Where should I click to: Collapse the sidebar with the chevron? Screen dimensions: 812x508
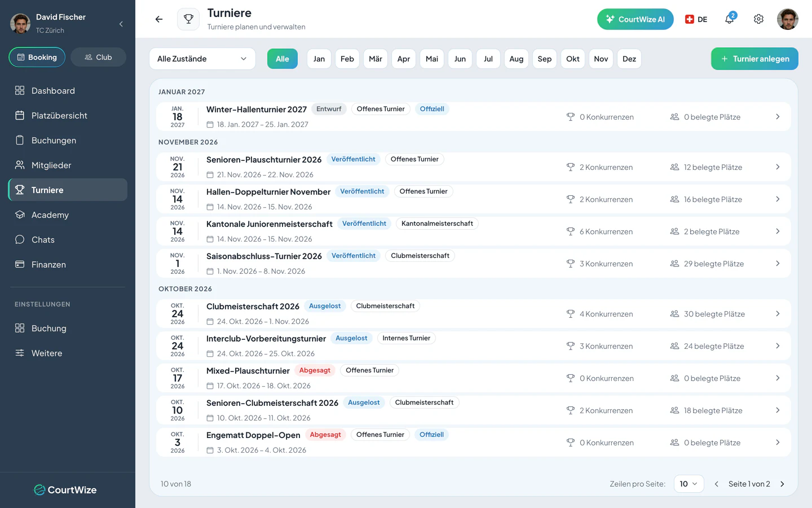tap(121, 24)
